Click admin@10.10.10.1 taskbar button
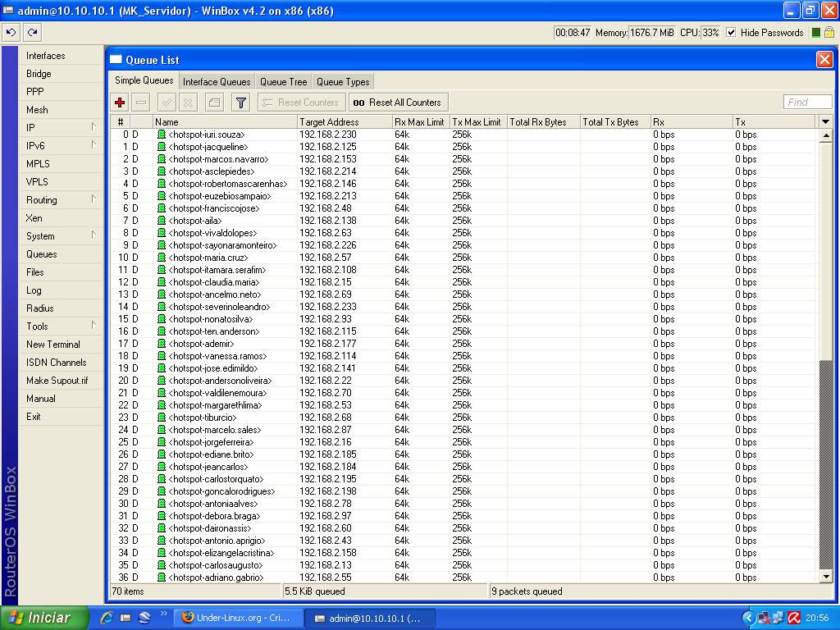840x630 pixels. point(370,619)
